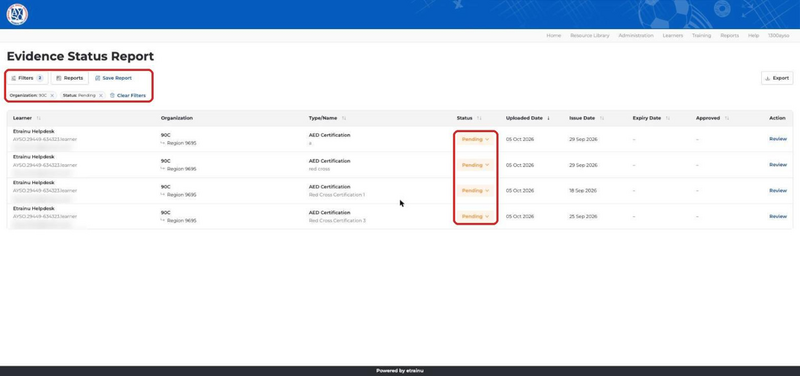Viewport: 800px width, 376px height.
Task: Open the Training menu
Action: 701,36
